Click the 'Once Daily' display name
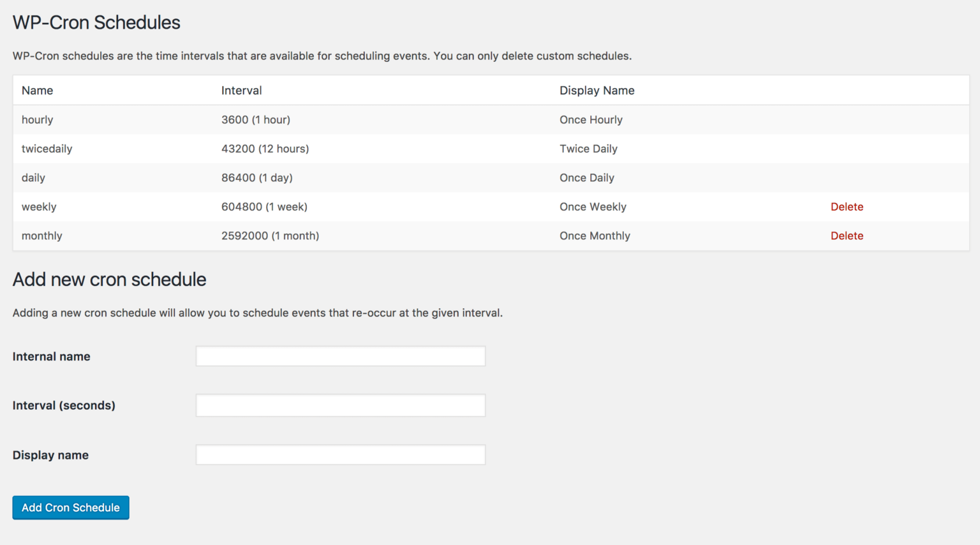 coord(586,178)
